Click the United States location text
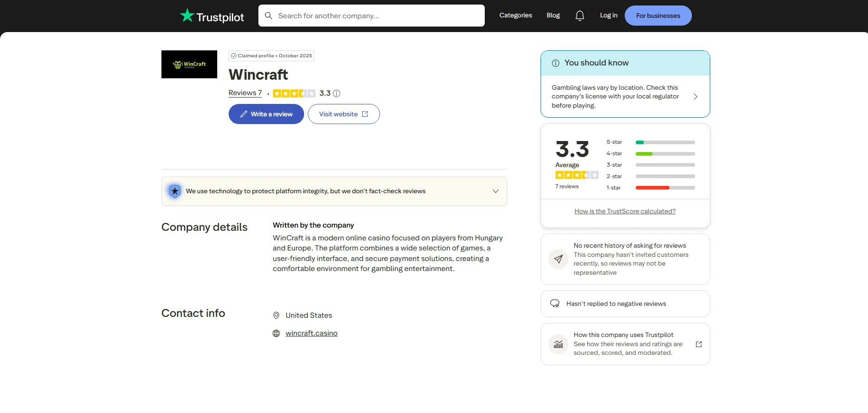This screenshot has height=413, width=868. pos(309,315)
